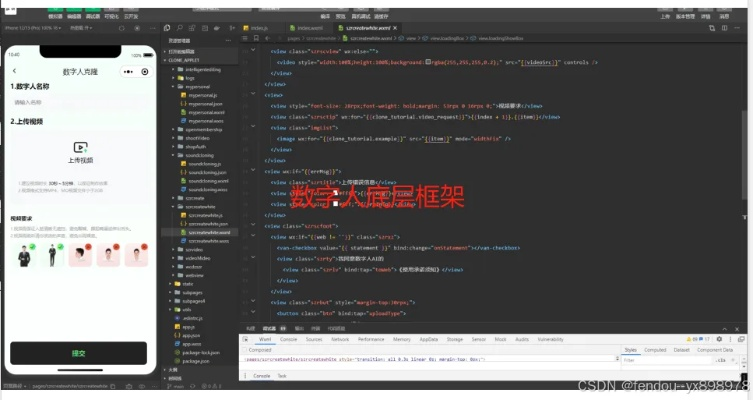Copy the page path in the status bar

[x=113, y=386]
